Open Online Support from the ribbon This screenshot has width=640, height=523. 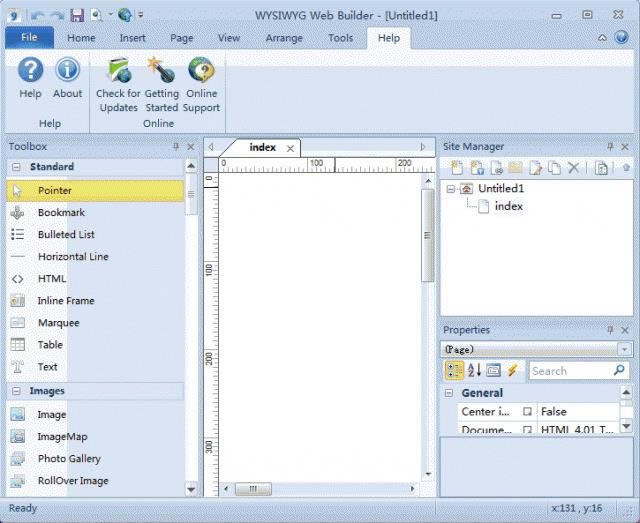(201, 72)
